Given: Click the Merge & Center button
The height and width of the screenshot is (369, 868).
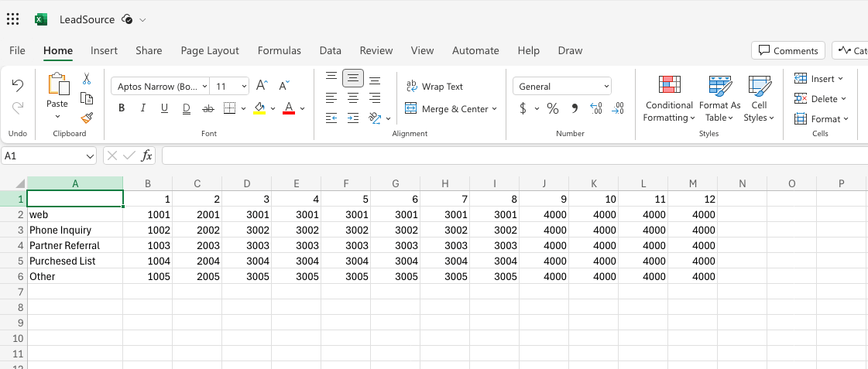Looking at the screenshot, I should 446,109.
